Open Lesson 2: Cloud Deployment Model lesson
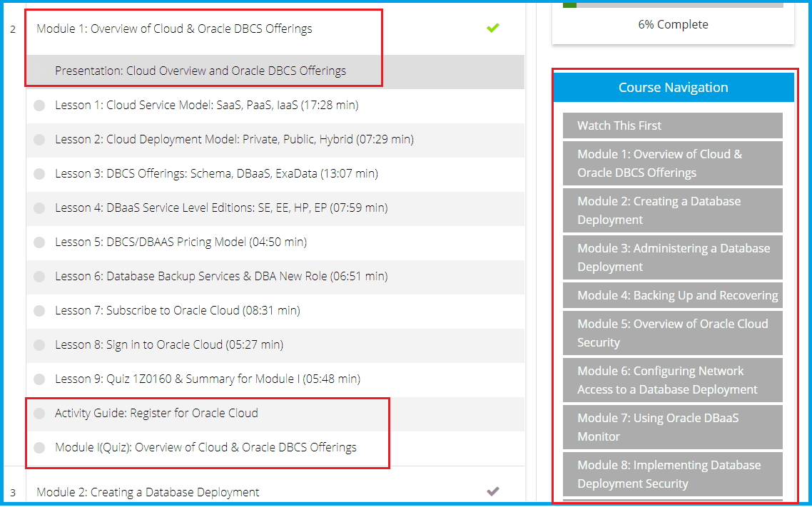This screenshot has height=507, width=812. 234,139
